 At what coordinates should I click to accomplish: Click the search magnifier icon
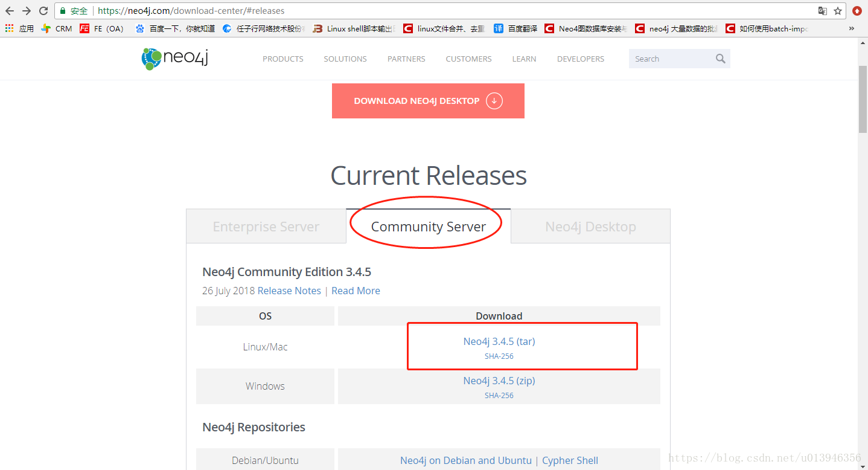pyautogui.click(x=721, y=59)
